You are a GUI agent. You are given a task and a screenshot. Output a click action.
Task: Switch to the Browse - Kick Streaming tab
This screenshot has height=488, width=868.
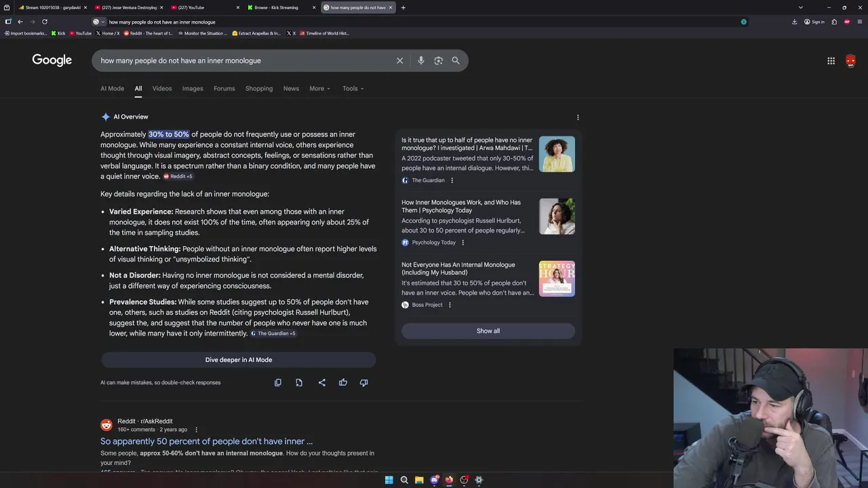[280, 7]
